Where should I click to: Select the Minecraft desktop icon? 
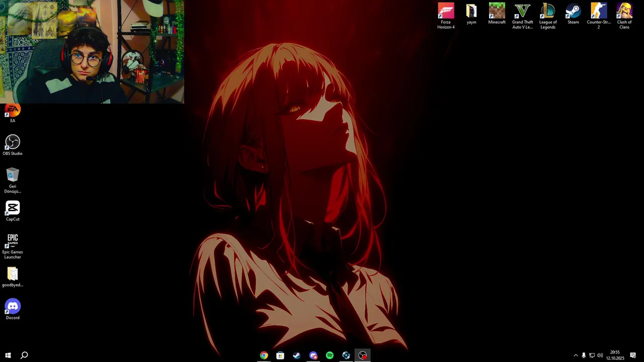point(497,14)
